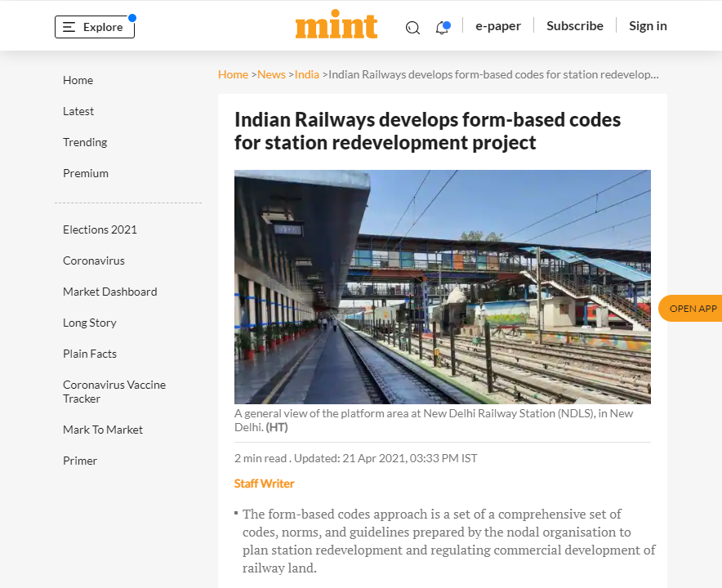Go to the Trending section
722x588 pixels.
(x=85, y=142)
